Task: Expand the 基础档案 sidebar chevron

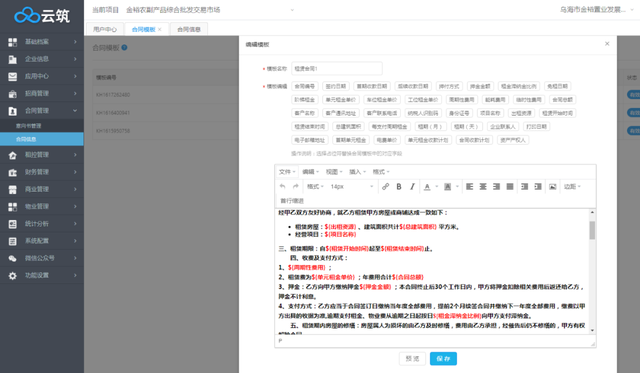Action: coord(75,42)
